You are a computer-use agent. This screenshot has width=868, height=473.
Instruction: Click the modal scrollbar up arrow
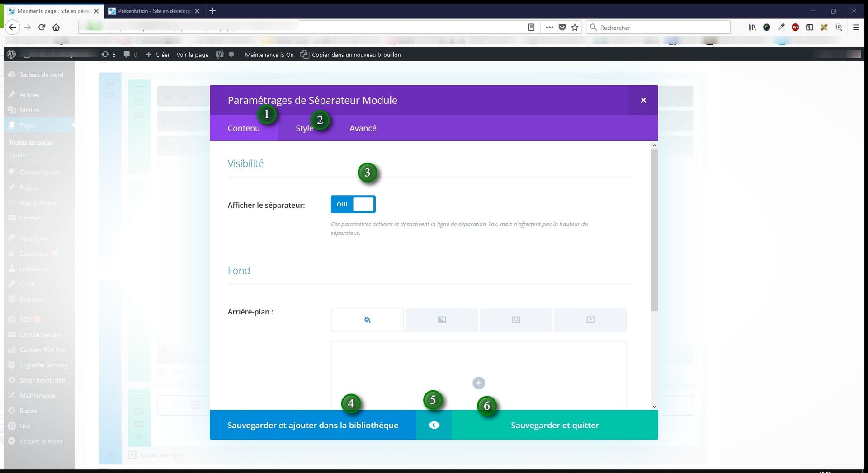(x=654, y=145)
